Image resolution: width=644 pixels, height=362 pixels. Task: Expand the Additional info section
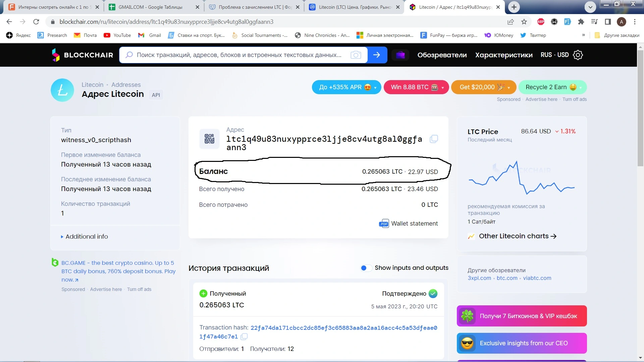click(85, 237)
